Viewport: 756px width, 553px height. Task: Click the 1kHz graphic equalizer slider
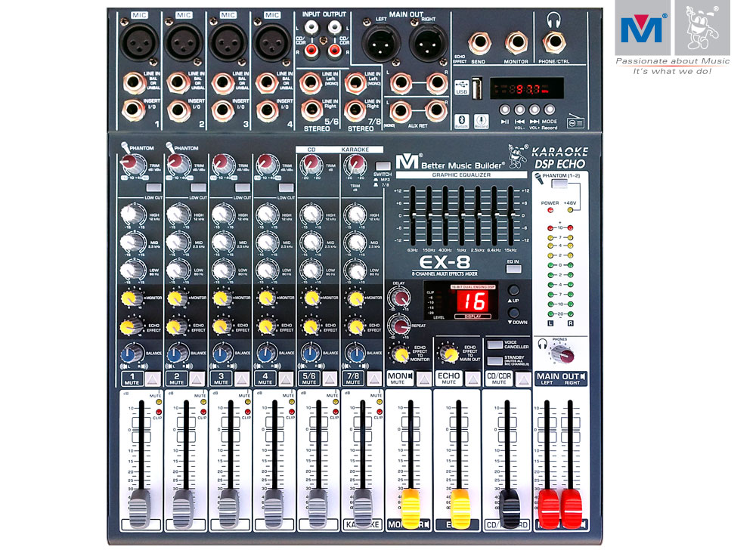(461, 216)
